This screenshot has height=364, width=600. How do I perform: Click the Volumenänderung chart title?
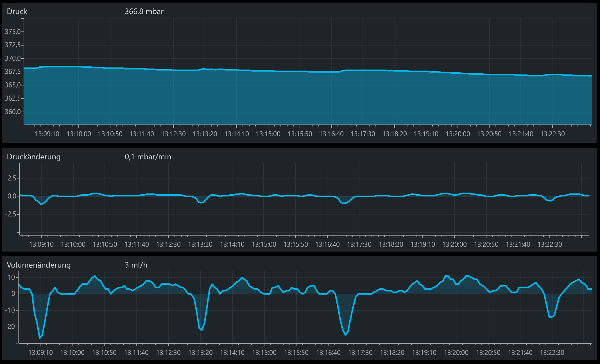(39, 265)
